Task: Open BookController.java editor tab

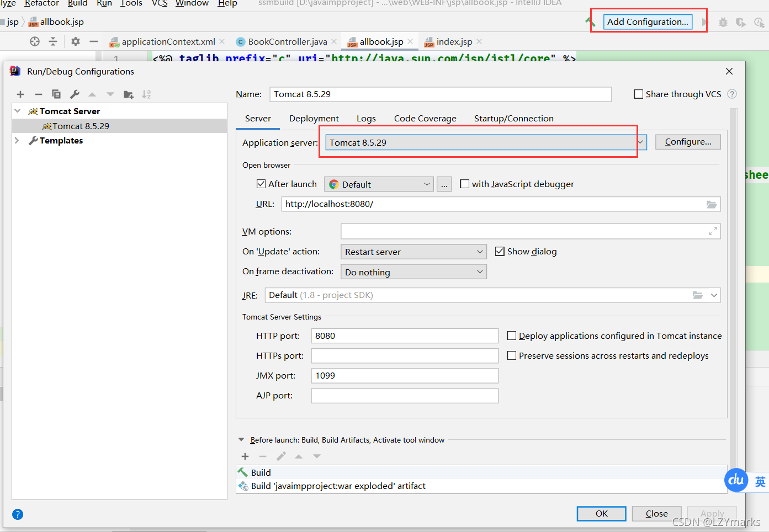Action: (287, 41)
